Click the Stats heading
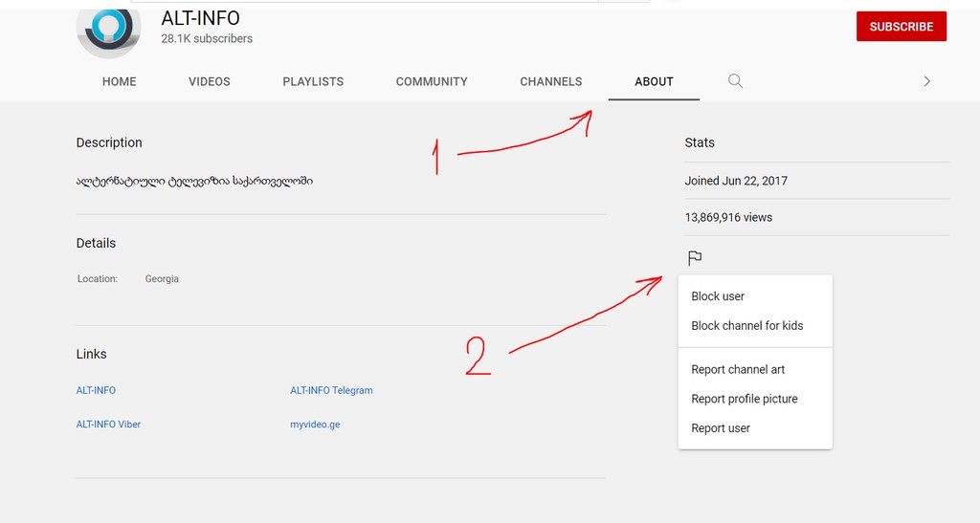Image resolution: width=980 pixels, height=523 pixels. point(700,142)
